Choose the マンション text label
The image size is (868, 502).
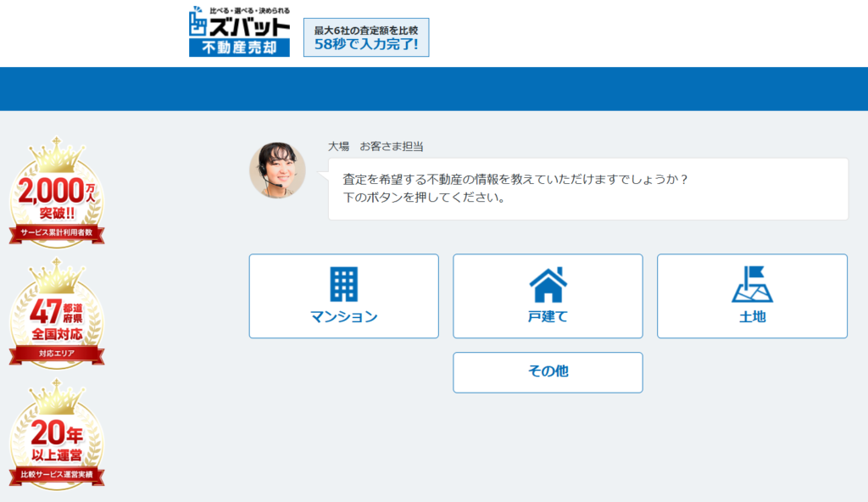pyautogui.click(x=343, y=317)
